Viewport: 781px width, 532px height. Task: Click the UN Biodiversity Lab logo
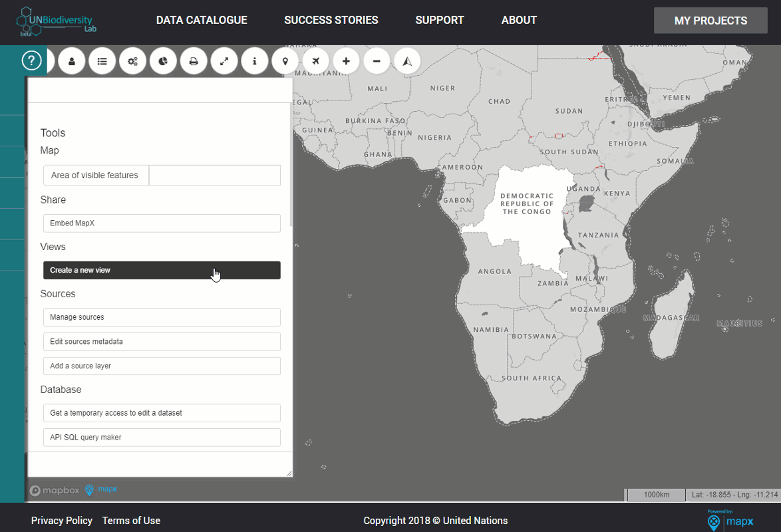[57, 21]
